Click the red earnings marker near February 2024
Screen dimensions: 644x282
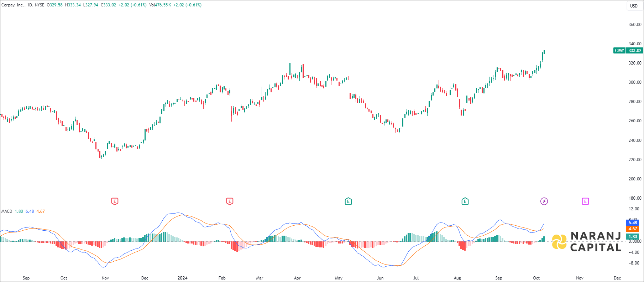(x=230, y=201)
